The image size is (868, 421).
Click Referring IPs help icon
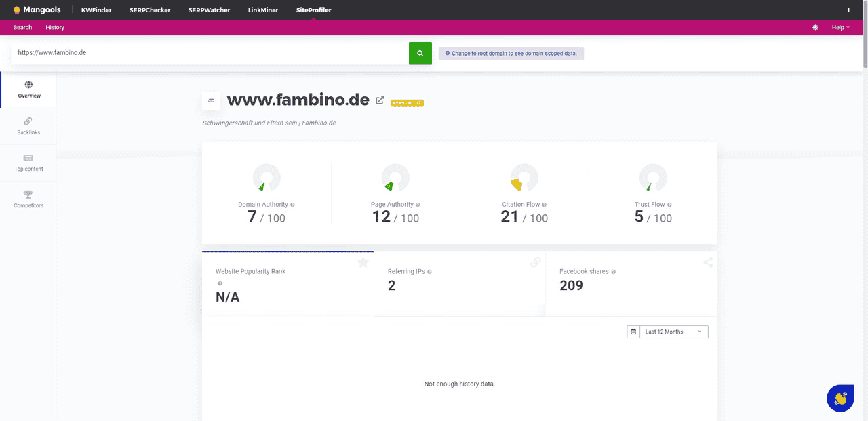coord(429,272)
